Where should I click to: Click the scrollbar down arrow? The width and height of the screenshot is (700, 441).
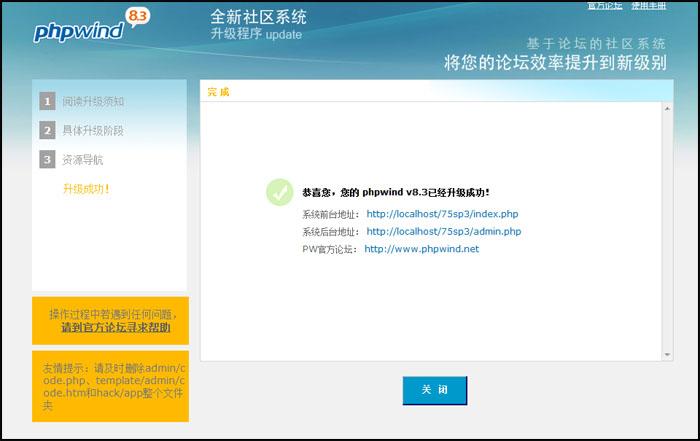(667, 355)
